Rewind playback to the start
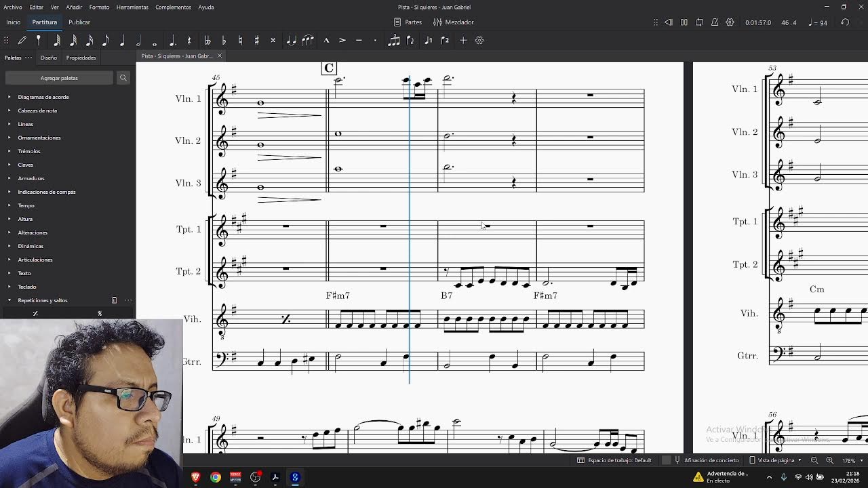Viewport: 868px width, 488px height. tap(669, 22)
